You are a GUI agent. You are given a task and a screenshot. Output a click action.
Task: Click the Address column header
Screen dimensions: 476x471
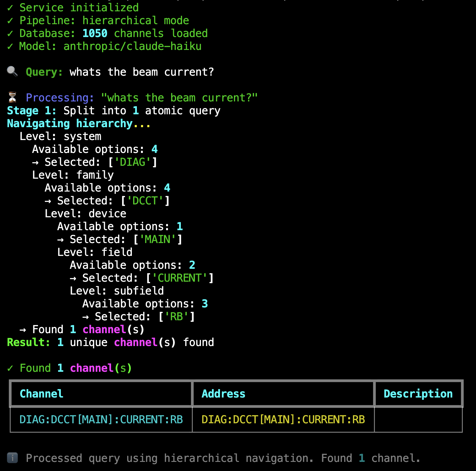click(x=223, y=394)
